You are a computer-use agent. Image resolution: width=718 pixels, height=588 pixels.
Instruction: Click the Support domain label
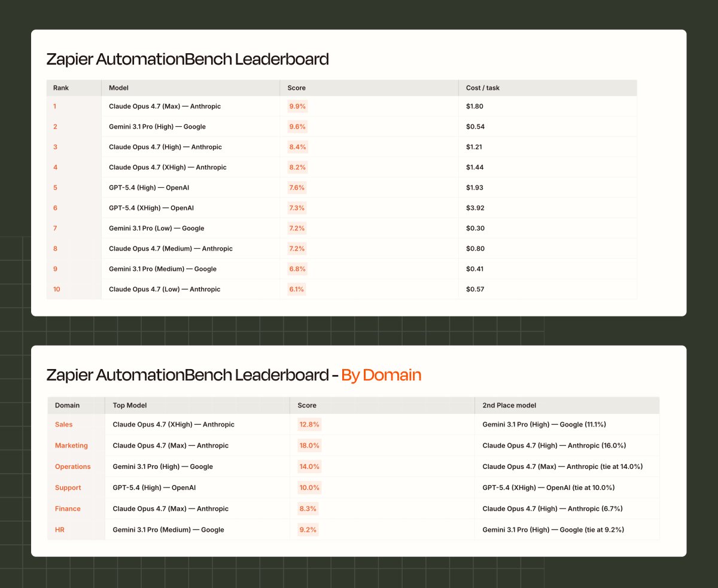click(68, 488)
